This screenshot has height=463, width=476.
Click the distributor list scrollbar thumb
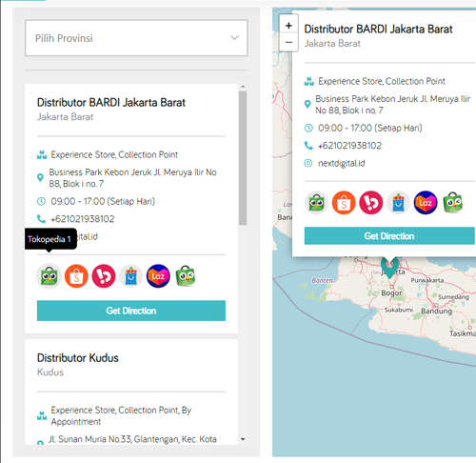(x=243, y=158)
